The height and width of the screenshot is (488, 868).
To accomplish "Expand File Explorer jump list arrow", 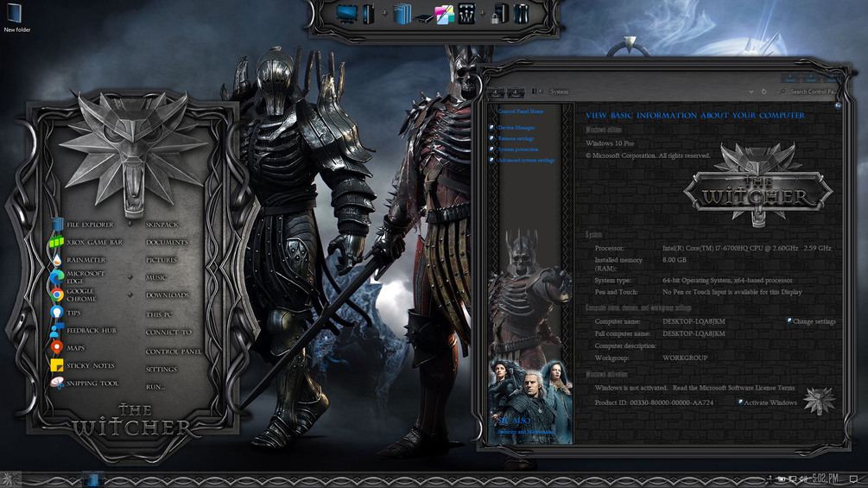I will (130, 224).
